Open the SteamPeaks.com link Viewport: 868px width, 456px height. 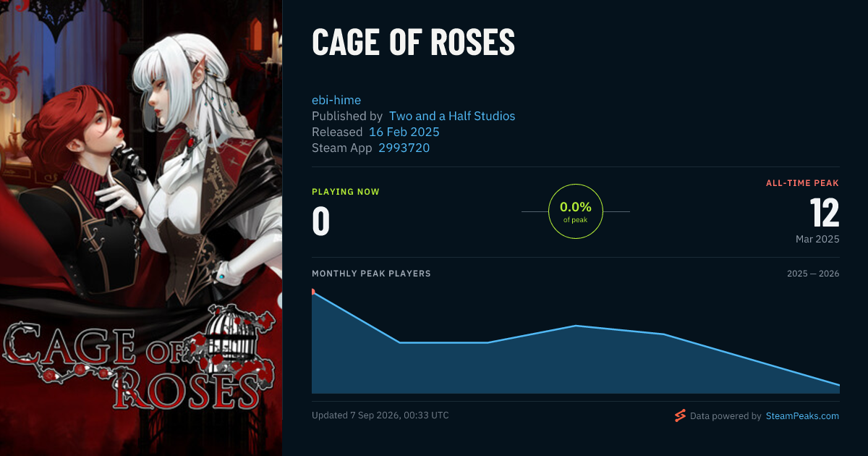[x=802, y=416]
